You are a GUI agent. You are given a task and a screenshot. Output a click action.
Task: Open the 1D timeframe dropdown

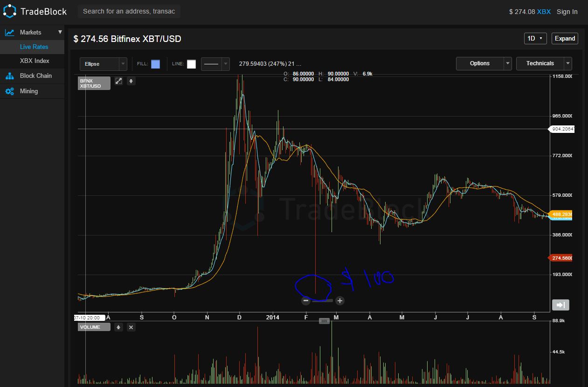(535, 39)
